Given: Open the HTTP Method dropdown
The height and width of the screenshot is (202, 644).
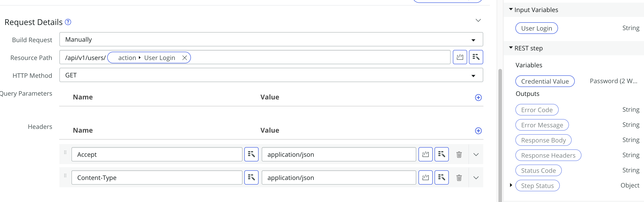Looking at the screenshot, I should click(271, 75).
